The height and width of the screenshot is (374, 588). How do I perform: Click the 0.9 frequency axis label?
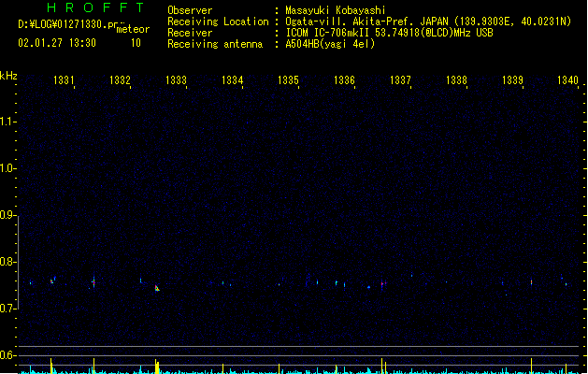tap(7, 215)
